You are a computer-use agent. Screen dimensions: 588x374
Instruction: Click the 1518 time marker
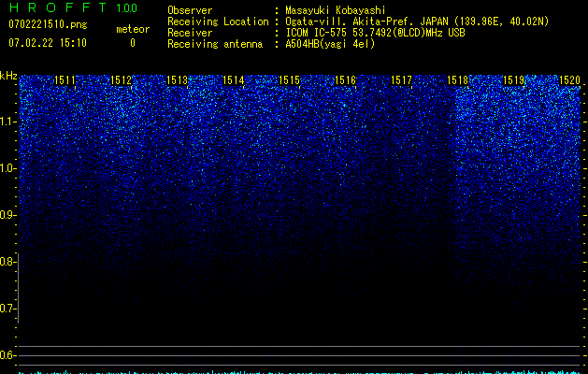[457, 80]
